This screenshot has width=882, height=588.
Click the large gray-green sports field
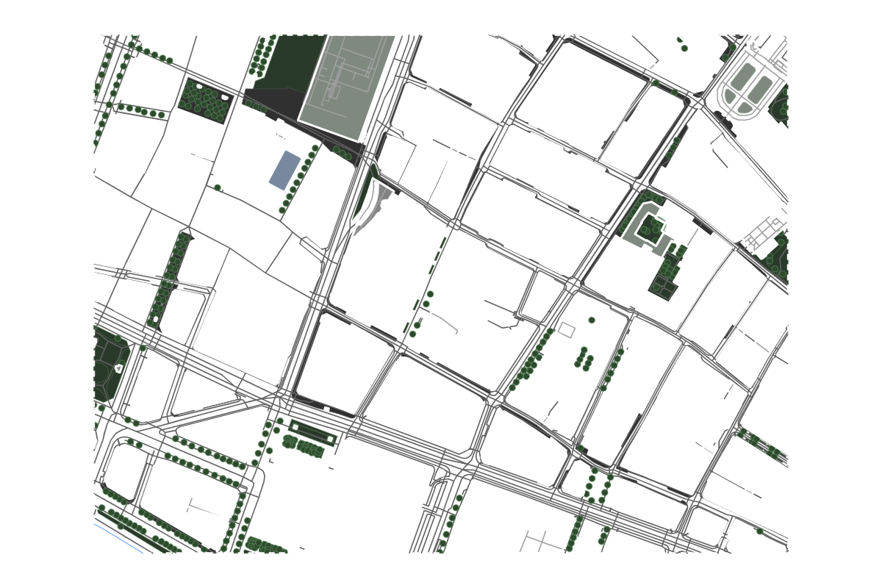point(347,86)
